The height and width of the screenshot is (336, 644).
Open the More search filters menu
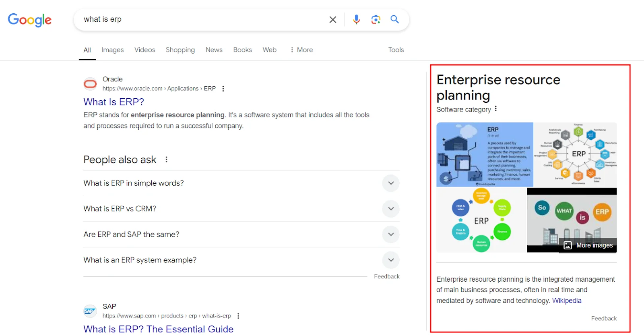tap(301, 50)
